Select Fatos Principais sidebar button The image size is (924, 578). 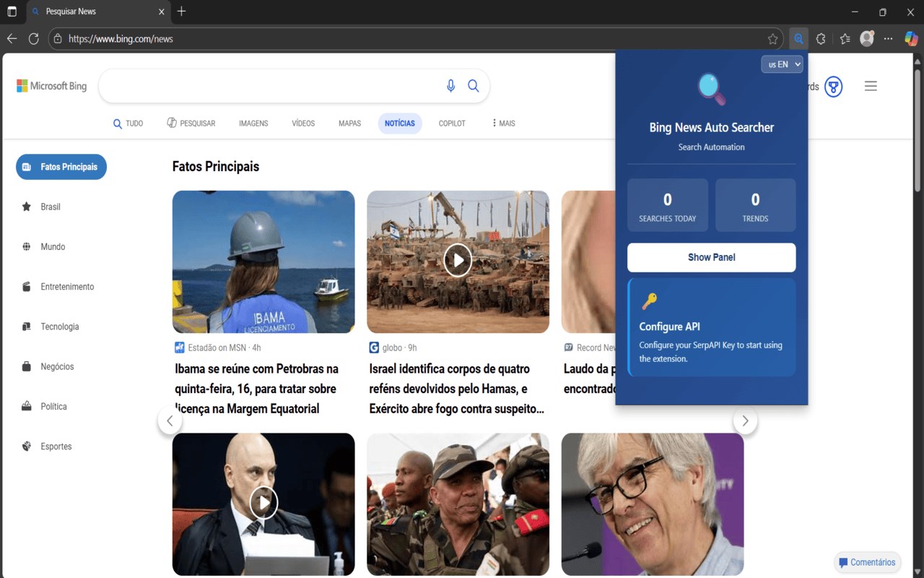[61, 167]
